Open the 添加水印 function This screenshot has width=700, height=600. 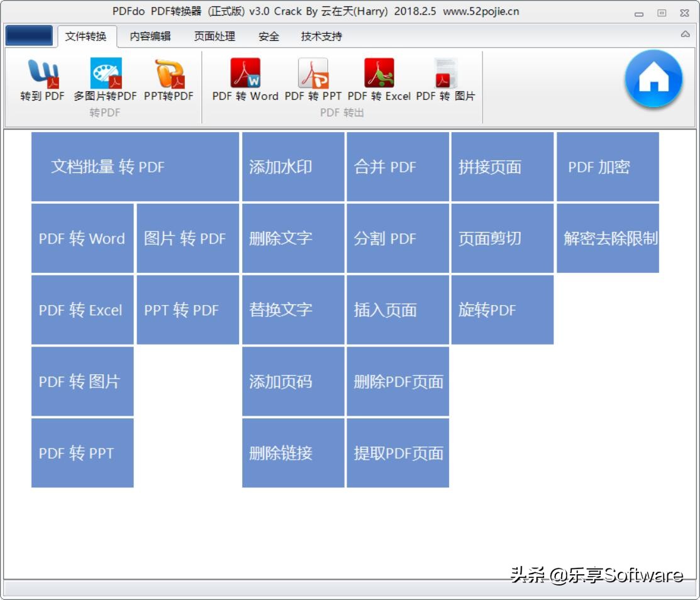[x=293, y=166]
